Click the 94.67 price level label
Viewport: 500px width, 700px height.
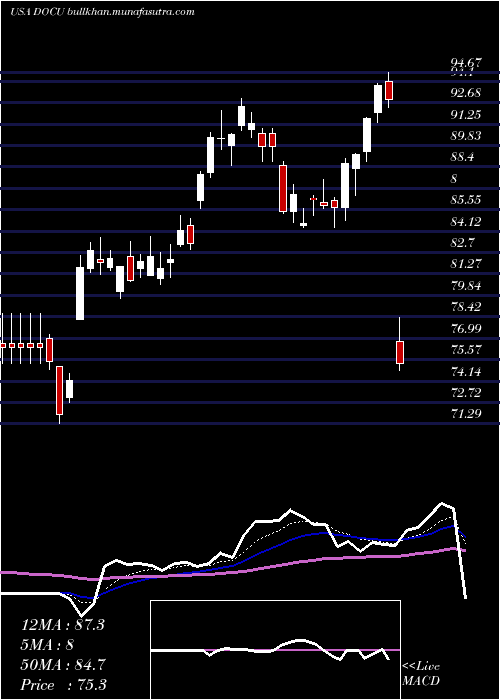coord(466,63)
